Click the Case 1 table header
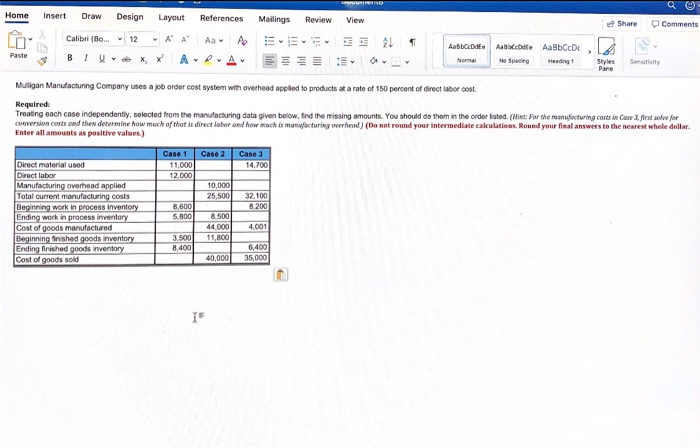Viewport: 700px width, 448px height. tap(175, 154)
